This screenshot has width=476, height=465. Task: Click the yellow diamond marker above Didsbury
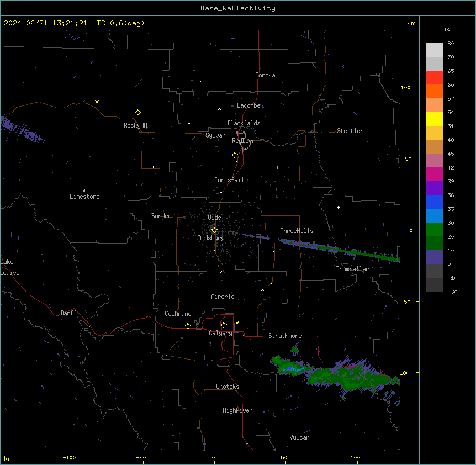tap(214, 230)
